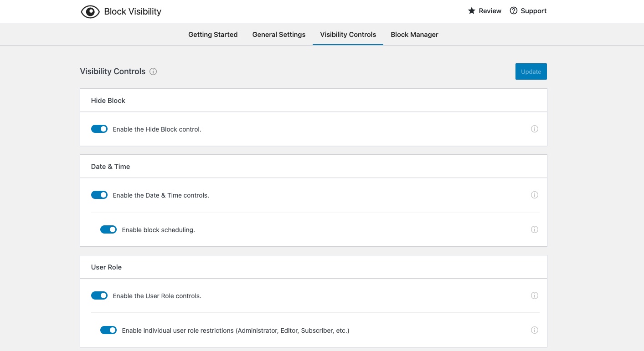
Task: Toggle the User Role controls switch
Action: click(99, 295)
